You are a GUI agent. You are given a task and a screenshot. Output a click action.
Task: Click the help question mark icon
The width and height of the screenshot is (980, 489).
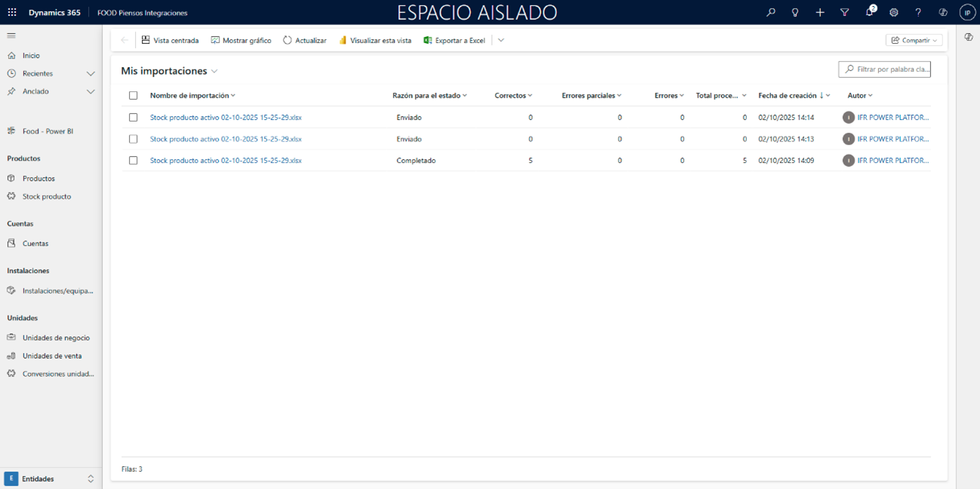918,13
